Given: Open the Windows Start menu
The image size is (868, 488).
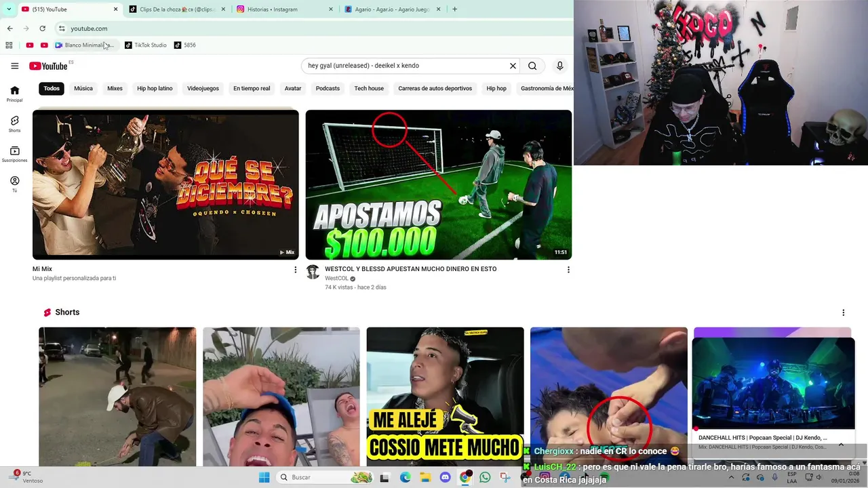Looking at the screenshot, I should tap(264, 477).
